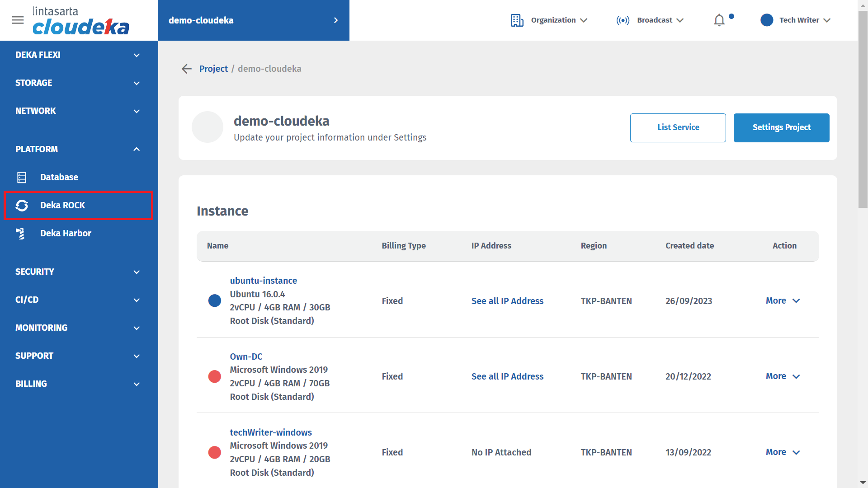Collapse the PLATFORM section
This screenshot has width=868, height=488.
(137, 149)
